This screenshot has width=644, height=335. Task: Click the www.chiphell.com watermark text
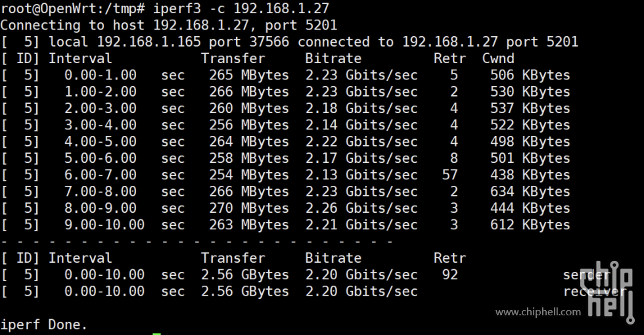tap(538, 312)
